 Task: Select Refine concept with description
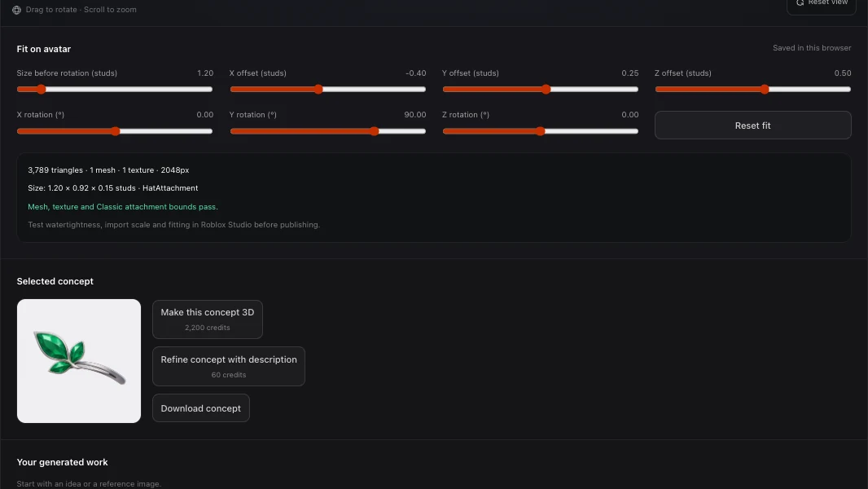[229, 366]
